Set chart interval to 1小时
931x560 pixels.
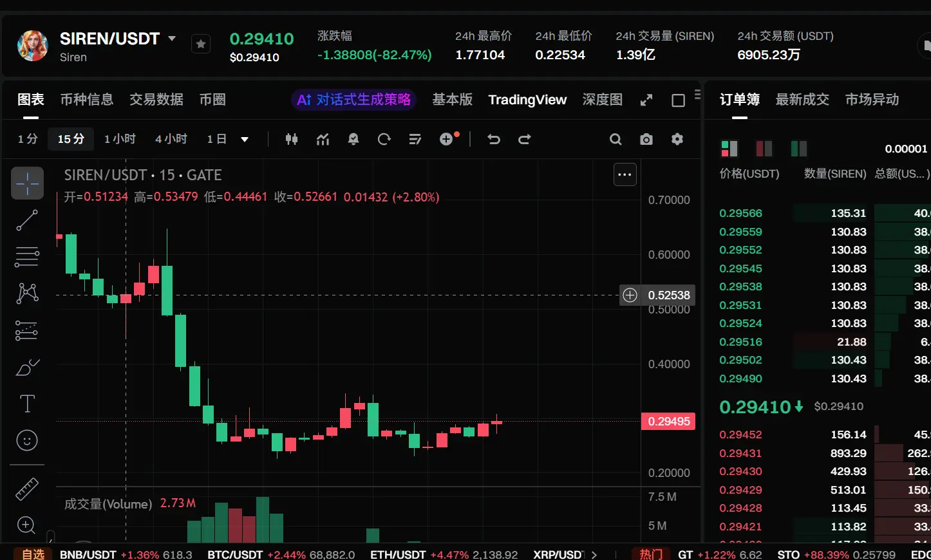pos(120,139)
